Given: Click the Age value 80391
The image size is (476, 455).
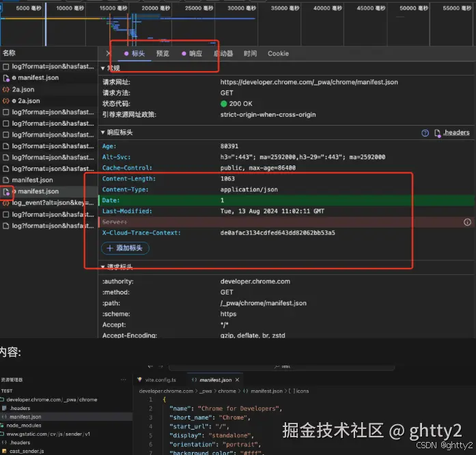Looking at the screenshot, I should pyautogui.click(x=229, y=146).
